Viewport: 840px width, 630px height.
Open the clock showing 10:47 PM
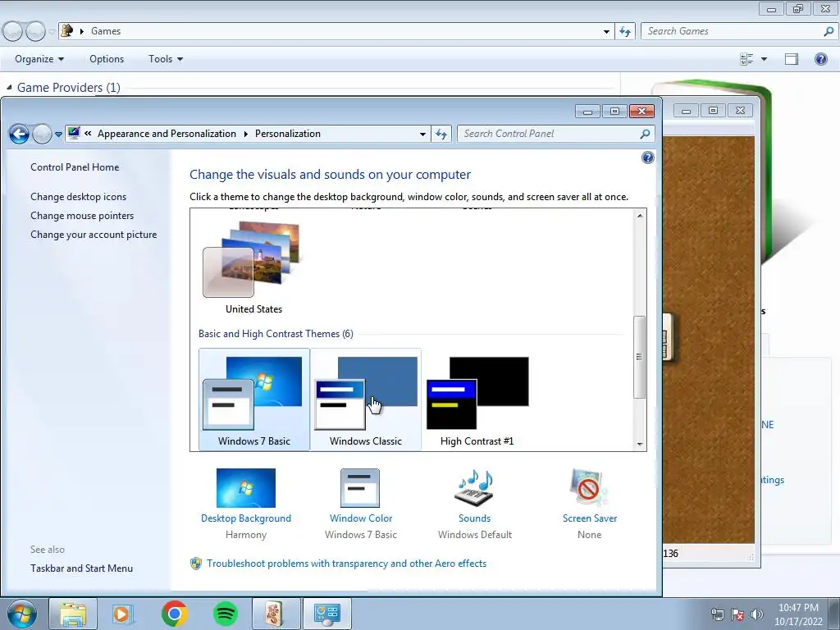pos(798,614)
